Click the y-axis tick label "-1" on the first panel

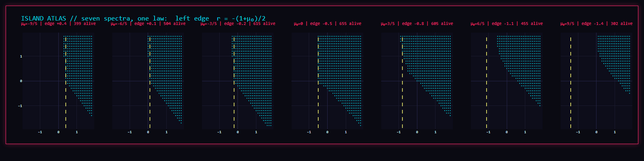coord(20,106)
